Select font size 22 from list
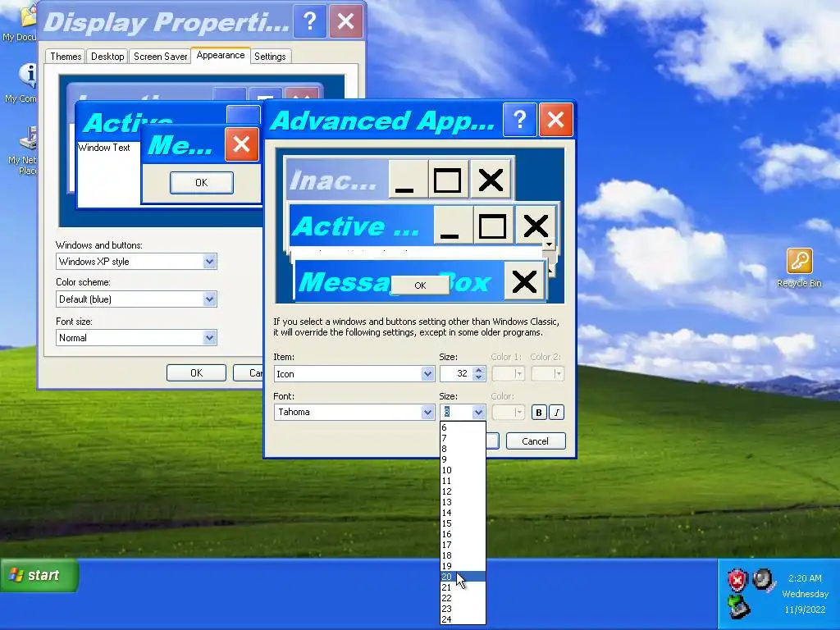Viewport: 840px width, 630px height. tap(463, 598)
